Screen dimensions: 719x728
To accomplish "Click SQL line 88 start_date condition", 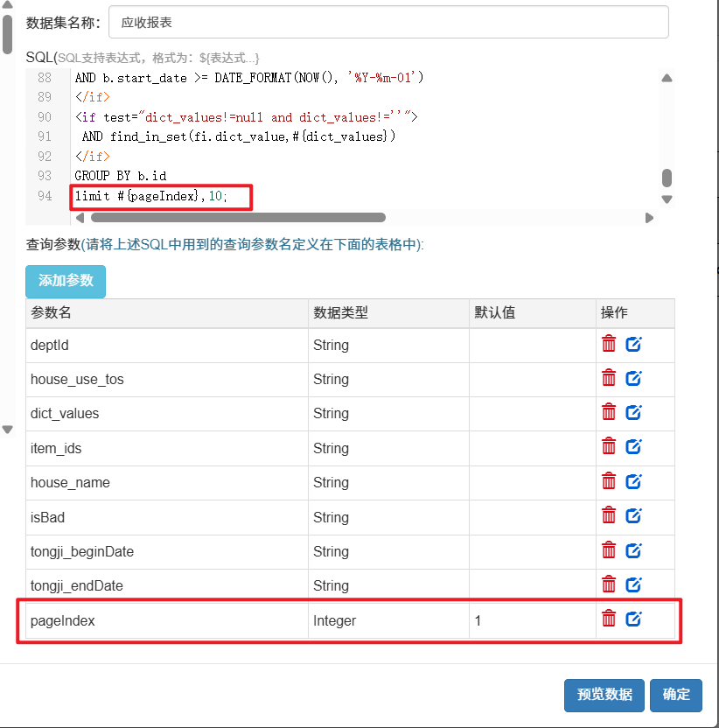I will click(249, 78).
